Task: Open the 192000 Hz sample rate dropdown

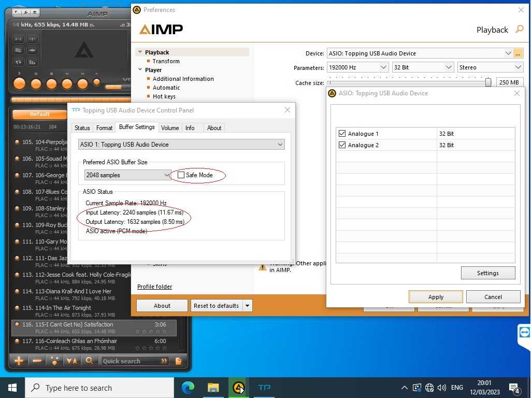Action: coord(383,67)
